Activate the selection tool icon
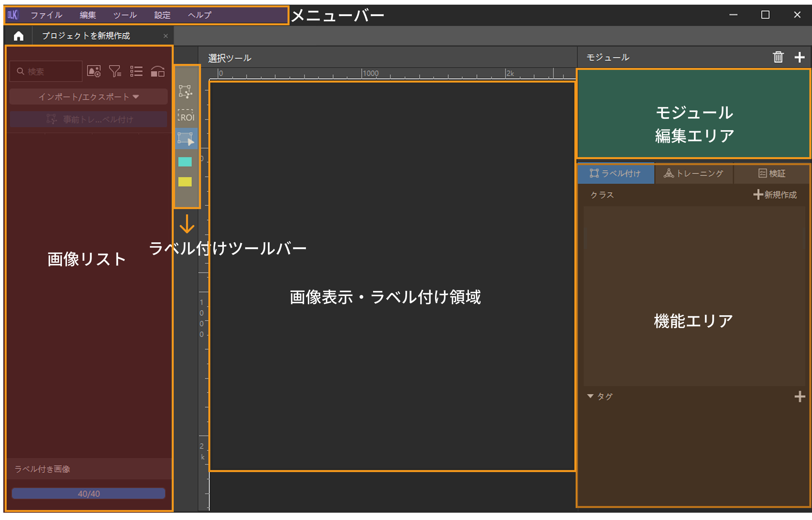This screenshot has height=520, width=812. click(x=186, y=138)
